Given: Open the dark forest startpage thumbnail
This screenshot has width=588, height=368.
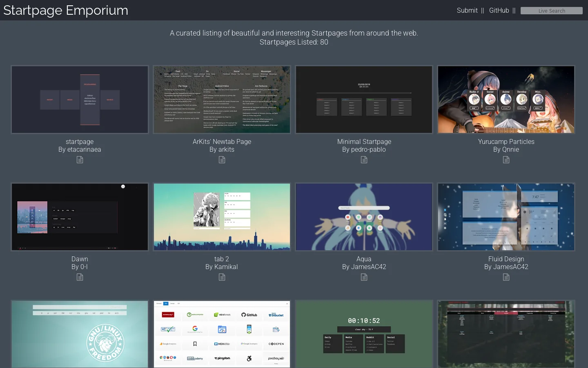Looking at the screenshot, I should coord(506,334).
